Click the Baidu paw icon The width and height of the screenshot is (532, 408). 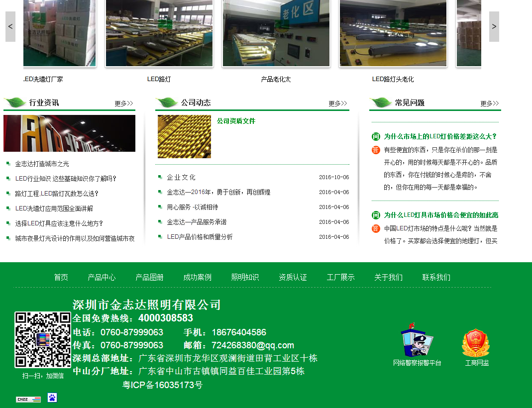point(52,398)
